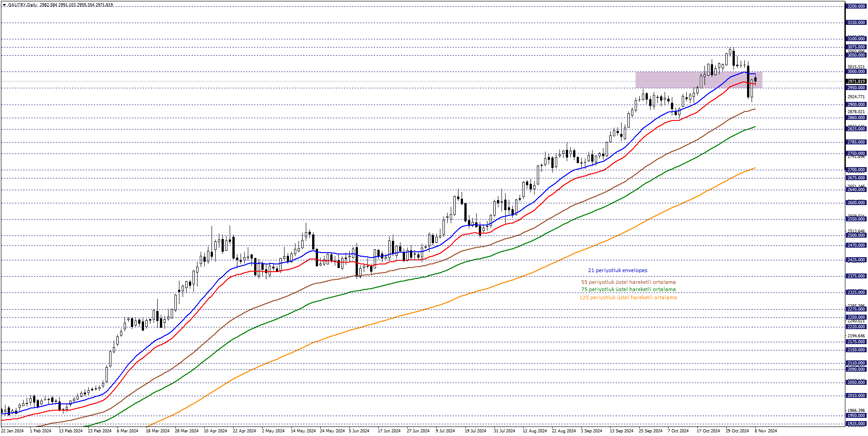Click the 2010.000 price level label
This screenshot has width=868, height=436.
click(856, 396)
